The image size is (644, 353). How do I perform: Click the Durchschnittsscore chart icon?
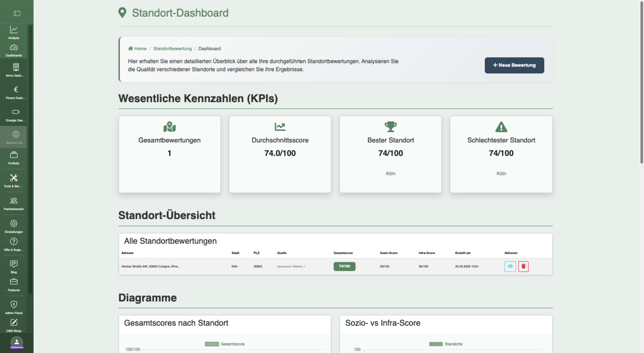click(280, 127)
